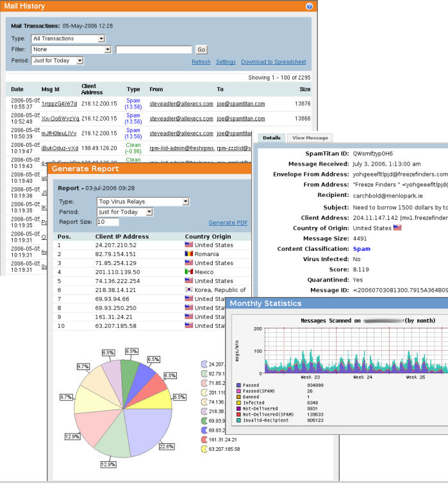Click US flag beside Country of Origin
The width and height of the screenshot is (448, 483).
point(397,228)
